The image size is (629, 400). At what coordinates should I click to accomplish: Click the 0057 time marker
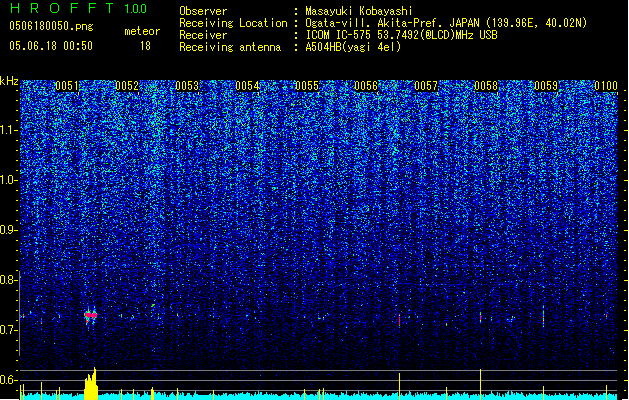click(x=426, y=86)
